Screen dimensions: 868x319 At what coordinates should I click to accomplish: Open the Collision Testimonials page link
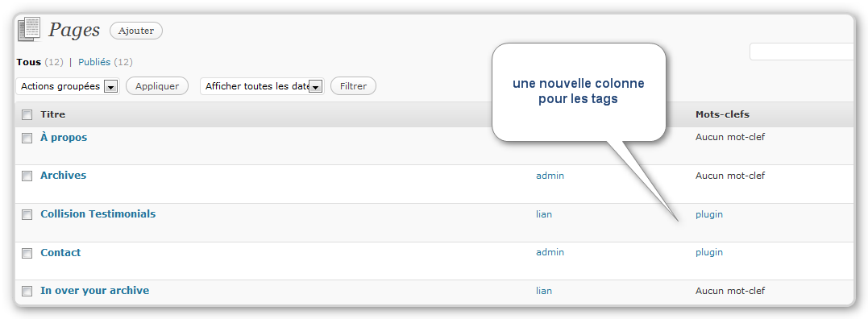point(98,214)
